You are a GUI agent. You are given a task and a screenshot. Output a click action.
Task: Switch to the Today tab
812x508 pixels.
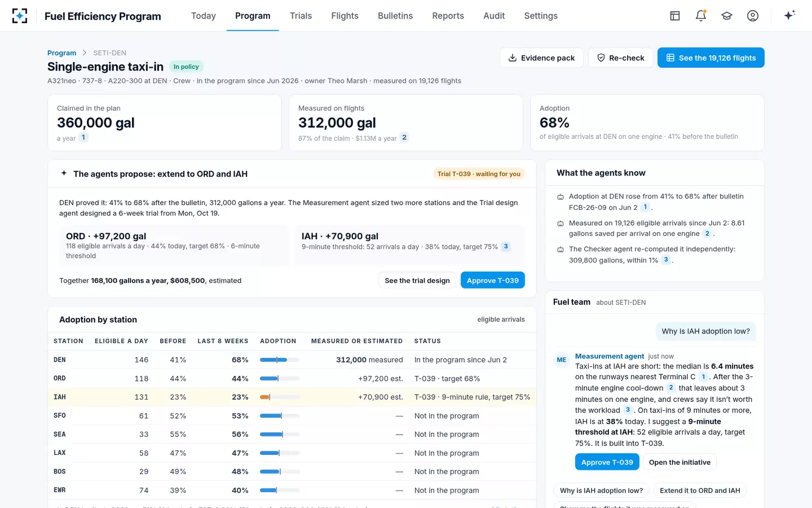click(x=204, y=16)
